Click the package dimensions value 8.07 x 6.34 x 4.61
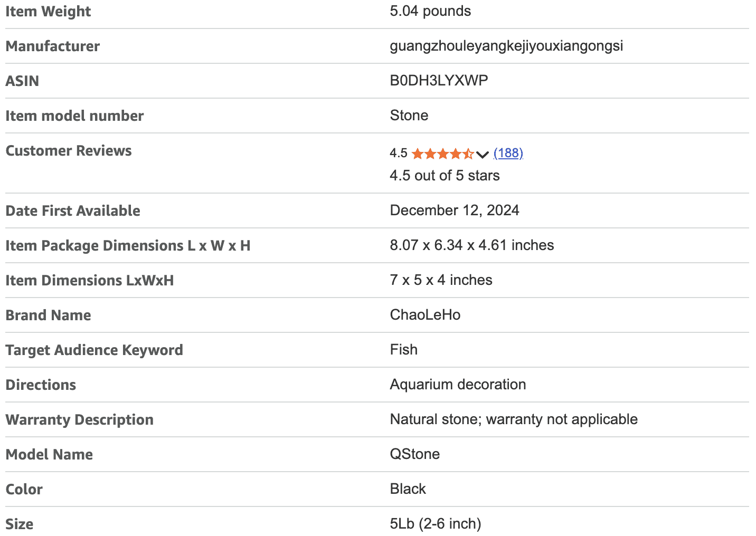This screenshot has height=536, width=756. coord(471,245)
